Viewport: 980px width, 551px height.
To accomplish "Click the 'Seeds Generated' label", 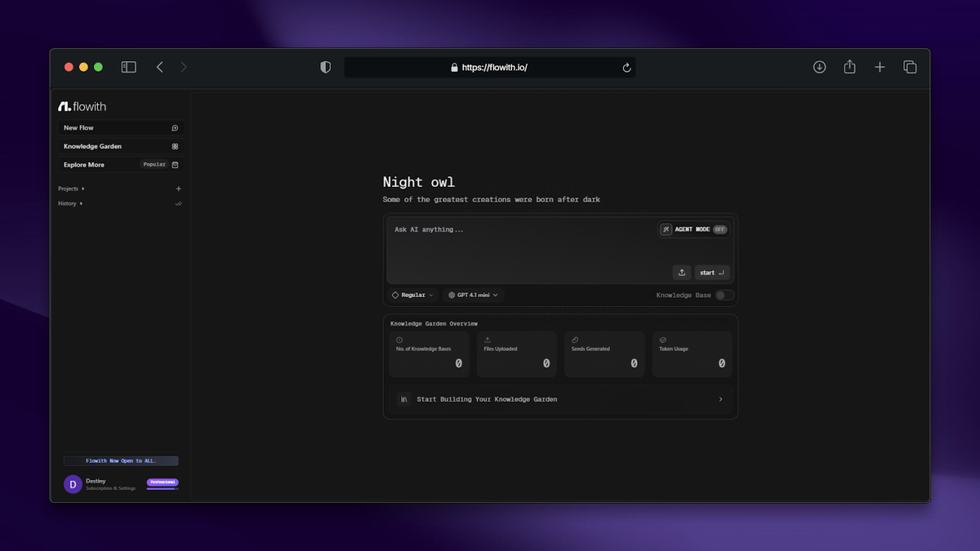I will coord(590,349).
